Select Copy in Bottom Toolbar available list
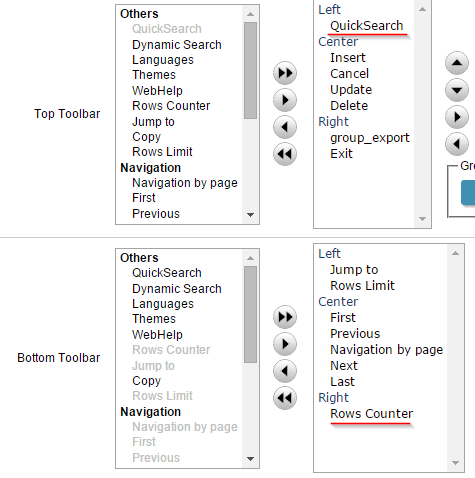 coord(146,381)
